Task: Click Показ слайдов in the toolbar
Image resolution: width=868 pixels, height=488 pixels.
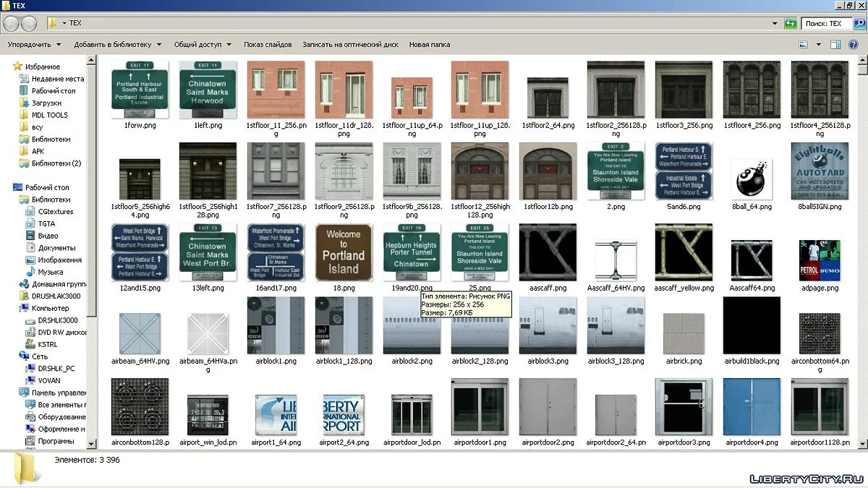Action: click(268, 45)
